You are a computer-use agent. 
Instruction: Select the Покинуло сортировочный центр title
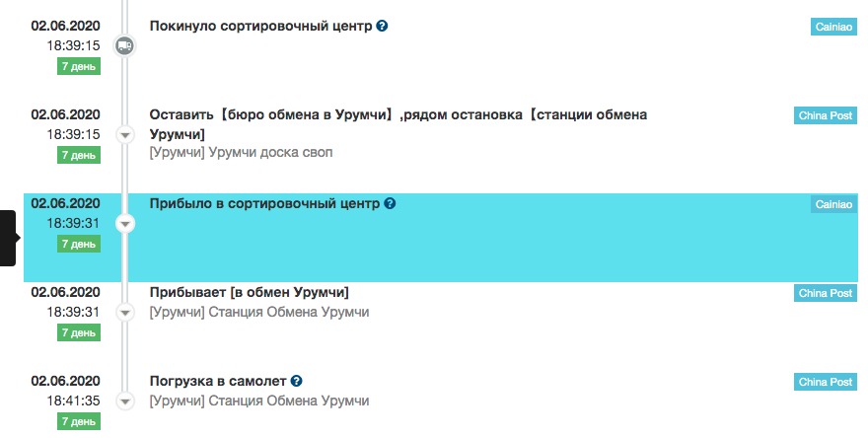(260, 26)
